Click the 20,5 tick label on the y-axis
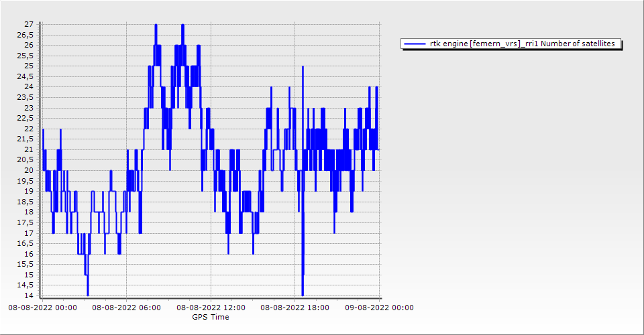The width and height of the screenshot is (644, 335). point(25,159)
